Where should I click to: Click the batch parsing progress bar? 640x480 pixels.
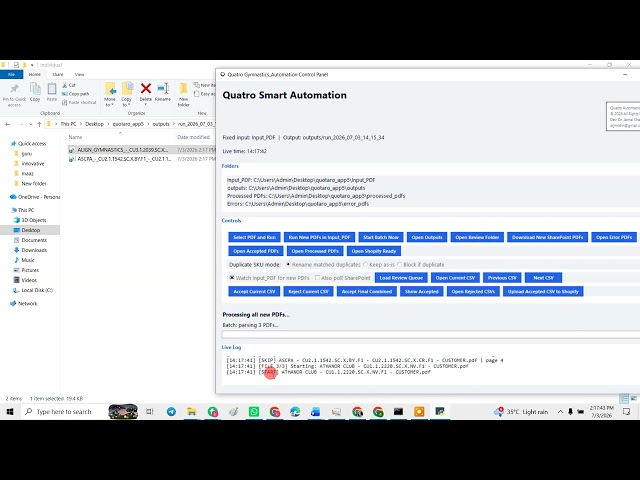(x=431, y=334)
